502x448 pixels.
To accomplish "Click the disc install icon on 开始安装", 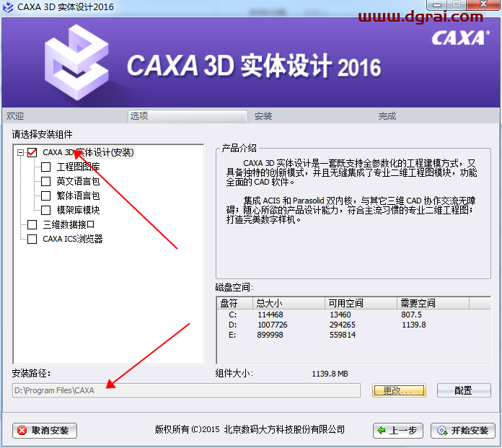I will pyautogui.click(x=442, y=431).
